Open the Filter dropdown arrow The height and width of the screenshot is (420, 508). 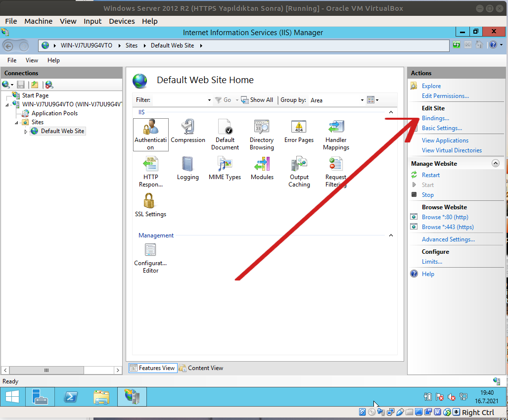(209, 100)
